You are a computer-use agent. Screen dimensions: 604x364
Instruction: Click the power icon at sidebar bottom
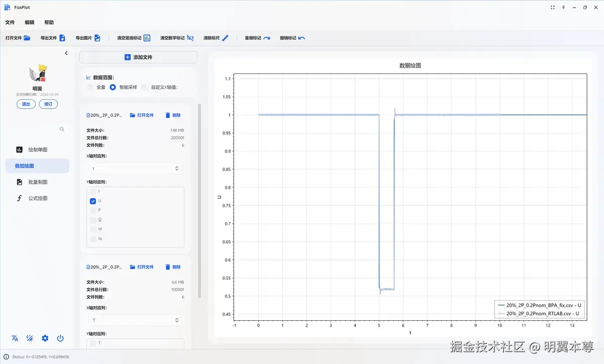click(x=60, y=338)
